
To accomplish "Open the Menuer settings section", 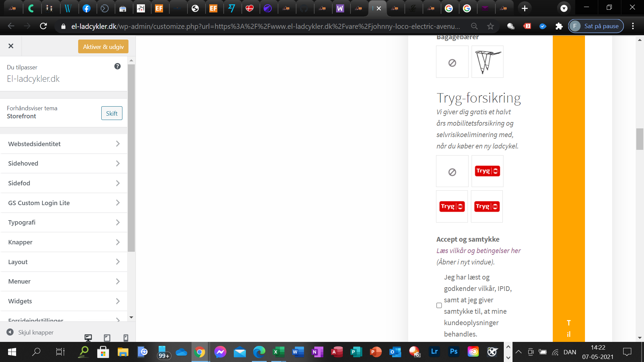I will 64,282.
